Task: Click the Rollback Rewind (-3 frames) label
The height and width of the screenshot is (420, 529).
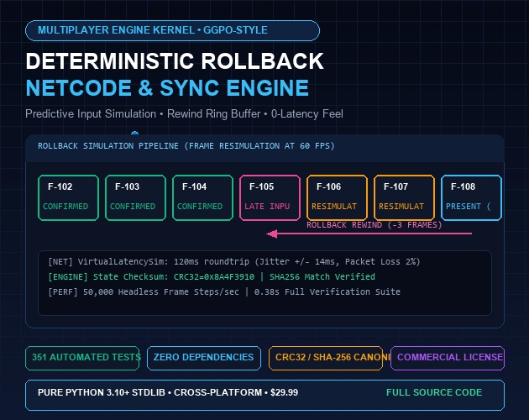Action: click(x=374, y=225)
